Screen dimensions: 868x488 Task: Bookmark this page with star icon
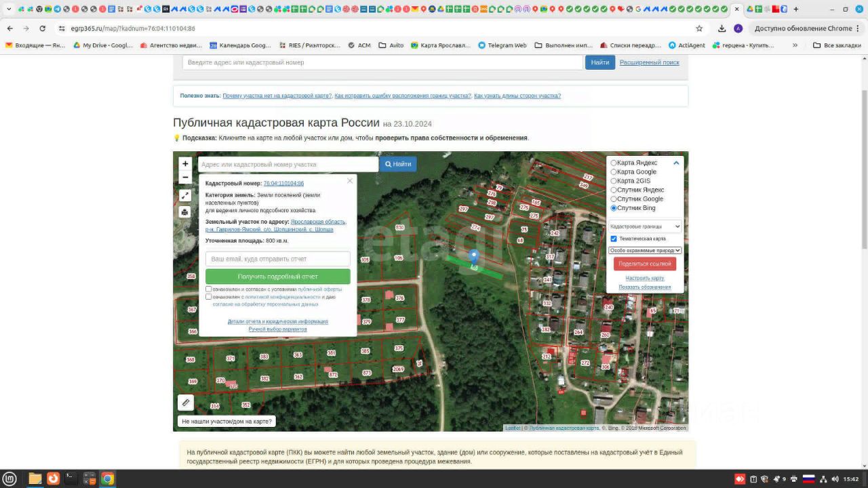point(699,28)
